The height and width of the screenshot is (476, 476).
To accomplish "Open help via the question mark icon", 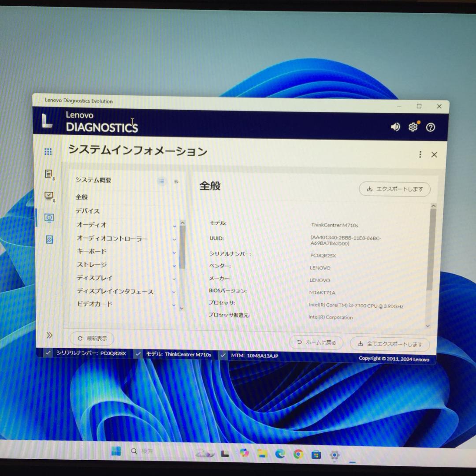I will point(431,127).
